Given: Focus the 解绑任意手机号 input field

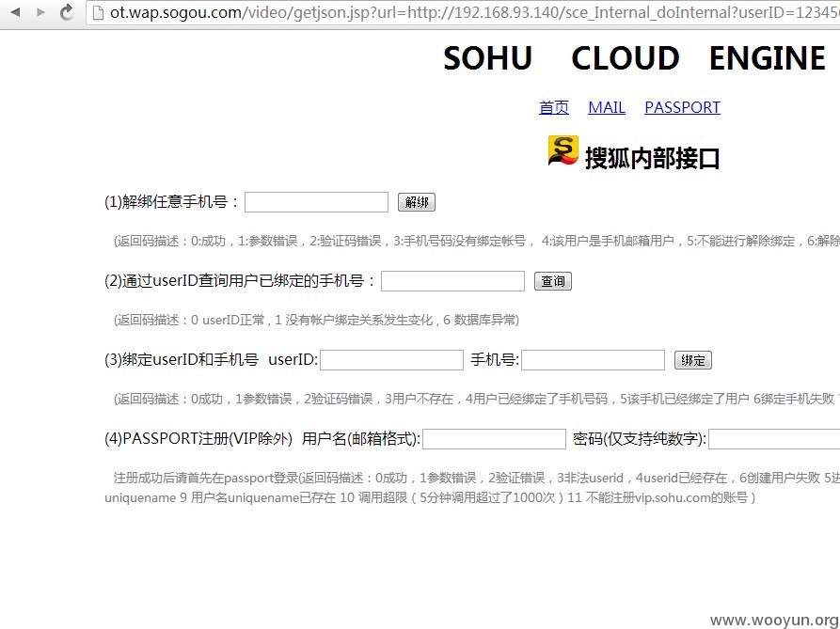Looking at the screenshot, I should click(x=316, y=202).
